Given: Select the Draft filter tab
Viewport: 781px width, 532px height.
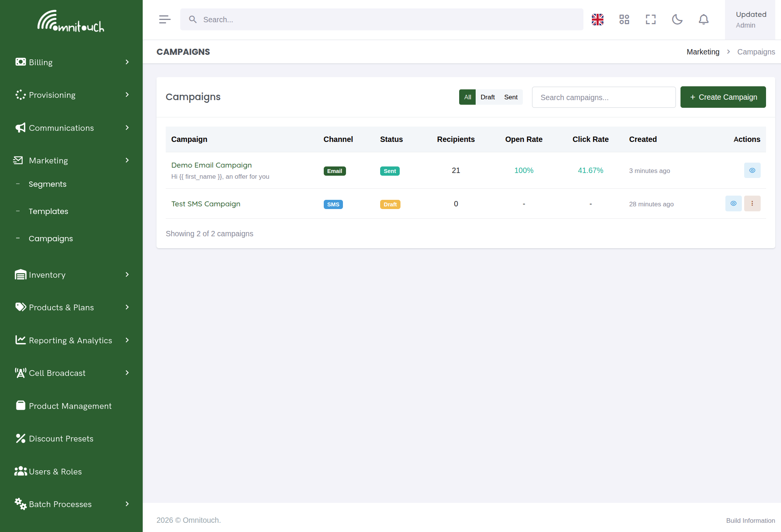Looking at the screenshot, I should pyautogui.click(x=488, y=97).
